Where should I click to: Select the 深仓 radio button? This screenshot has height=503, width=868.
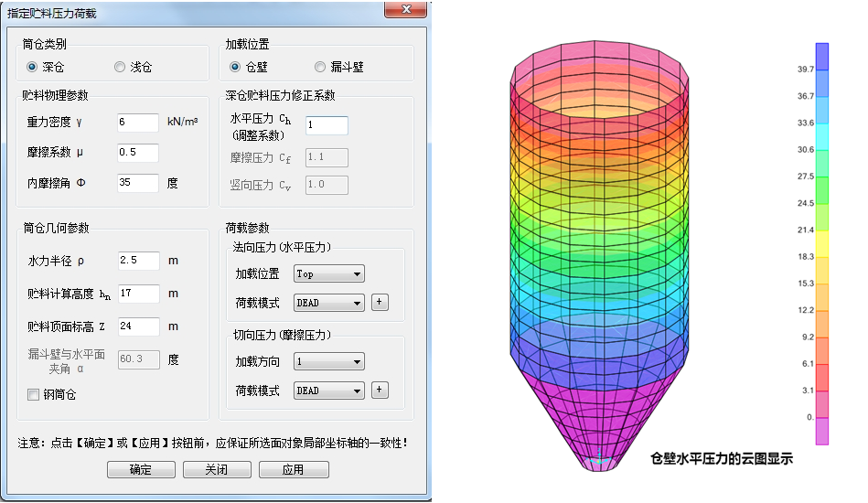[32, 67]
